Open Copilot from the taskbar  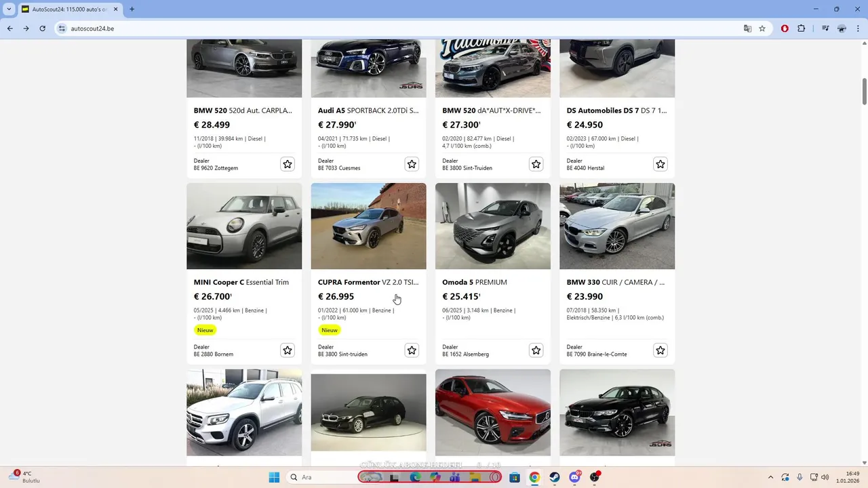435,477
